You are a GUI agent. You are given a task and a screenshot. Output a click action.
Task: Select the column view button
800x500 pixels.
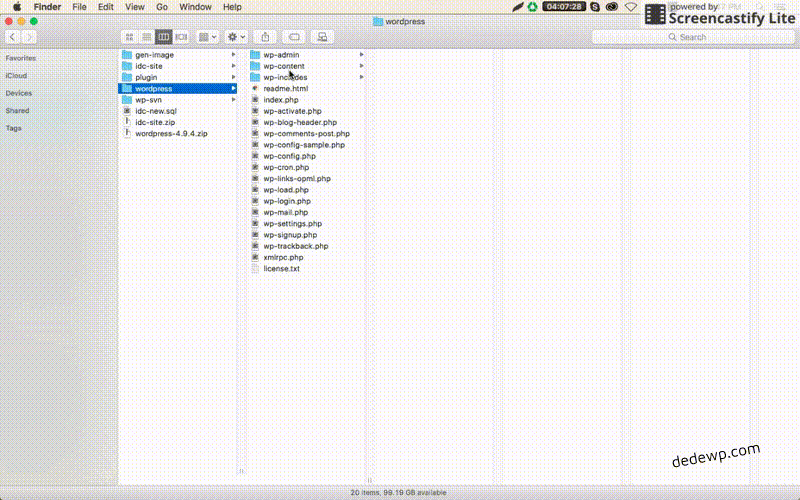pos(164,37)
